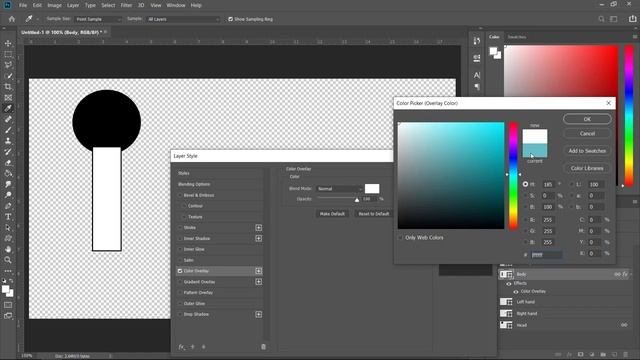The width and height of the screenshot is (640, 360).
Task: Click Reset to Default button
Action: click(x=373, y=213)
